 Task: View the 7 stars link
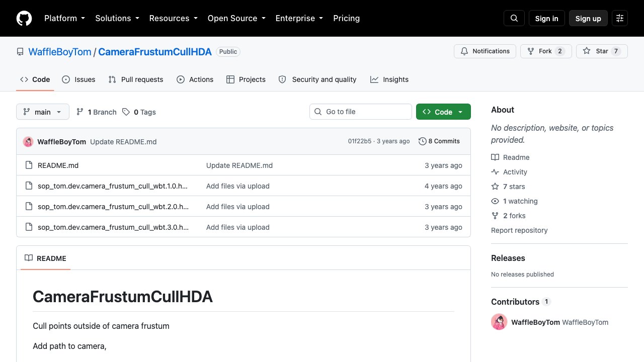[x=508, y=187]
